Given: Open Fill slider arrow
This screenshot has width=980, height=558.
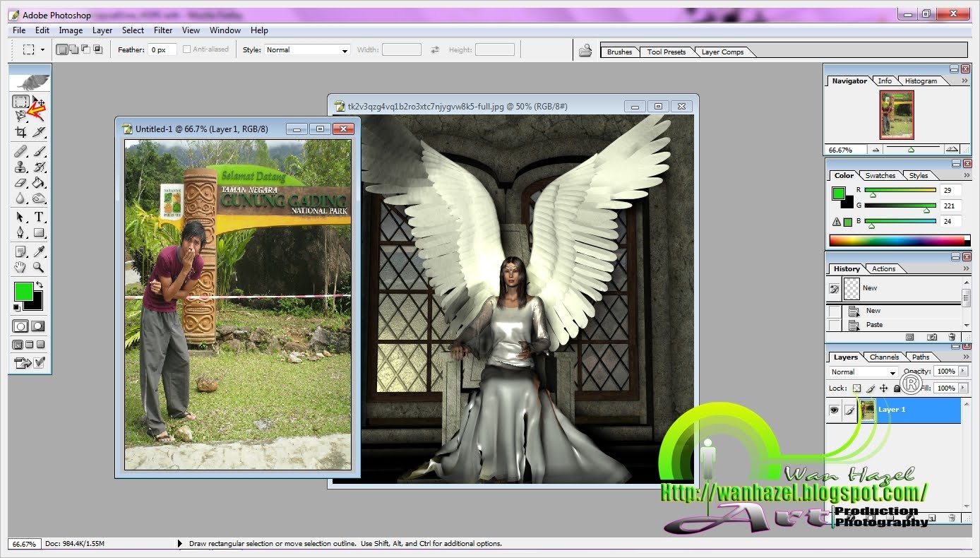Looking at the screenshot, I should [x=963, y=388].
